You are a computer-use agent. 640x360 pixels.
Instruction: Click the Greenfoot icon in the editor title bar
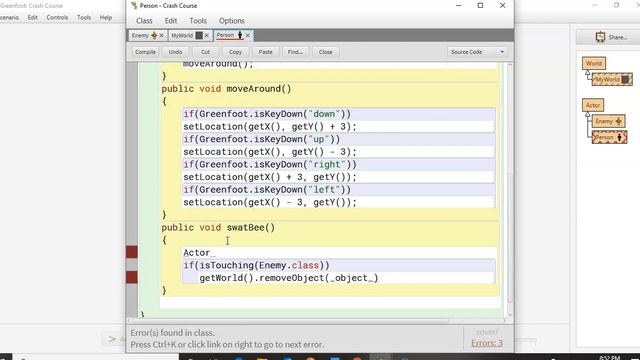point(134,5)
